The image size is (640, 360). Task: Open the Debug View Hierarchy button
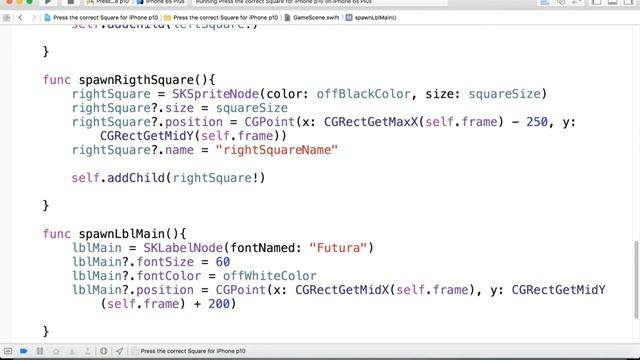(103, 351)
